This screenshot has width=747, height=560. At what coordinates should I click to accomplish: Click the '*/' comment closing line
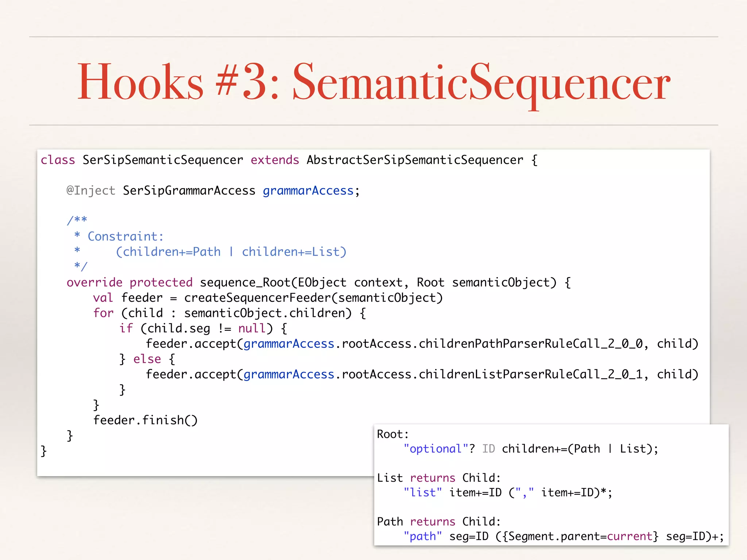[81, 267]
